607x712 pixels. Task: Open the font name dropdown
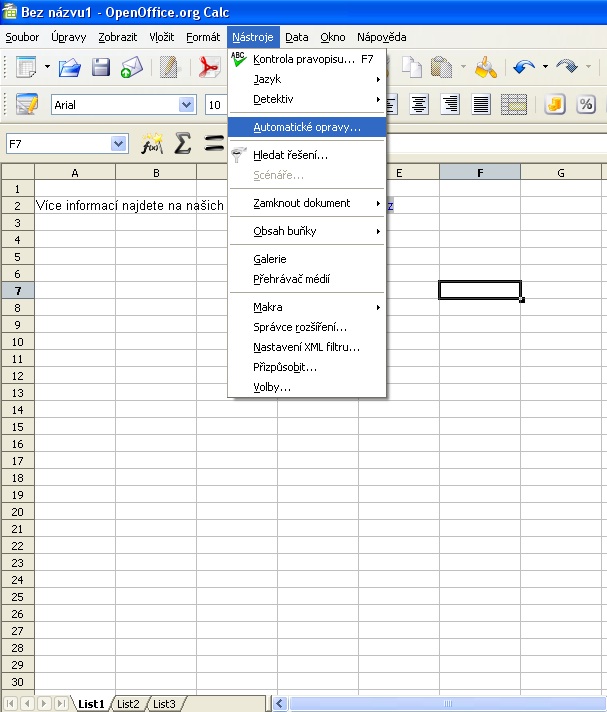point(187,105)
